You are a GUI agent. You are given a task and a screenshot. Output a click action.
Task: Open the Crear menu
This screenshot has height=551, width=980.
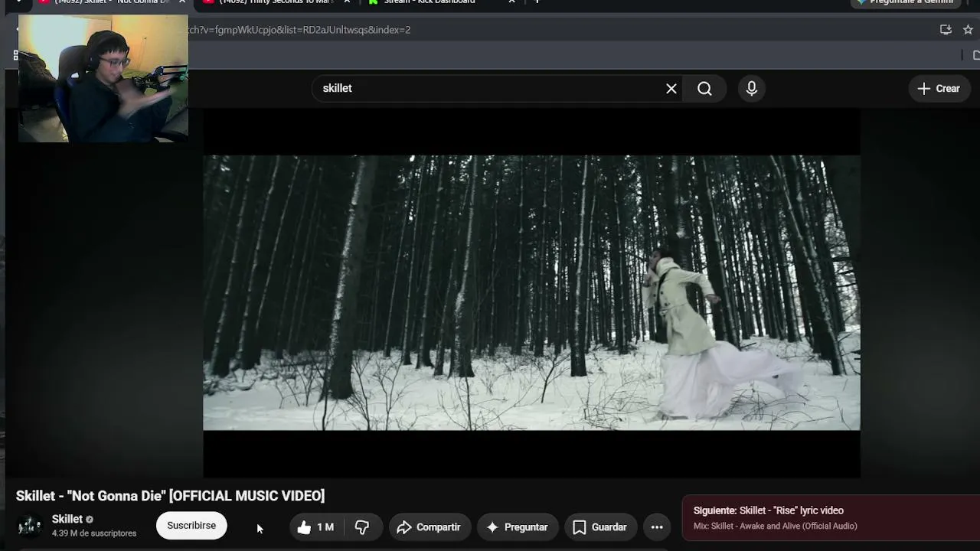tap(939, 89)
